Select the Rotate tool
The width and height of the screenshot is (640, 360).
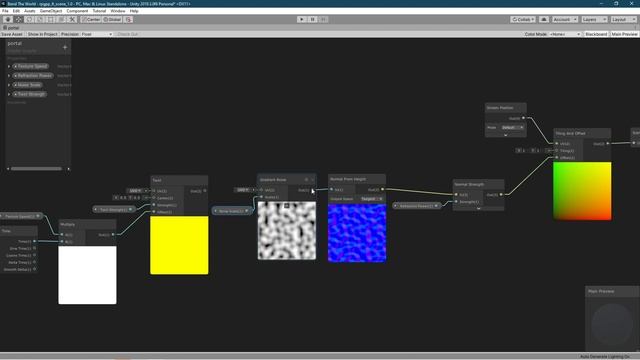point(29,20)
